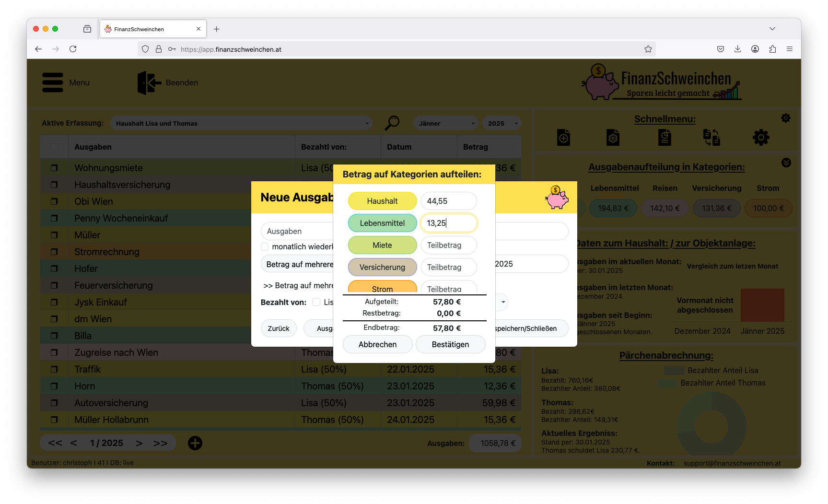
Task: Open the document settings icon in Schnellmenu
Action: tap(613, 138)
